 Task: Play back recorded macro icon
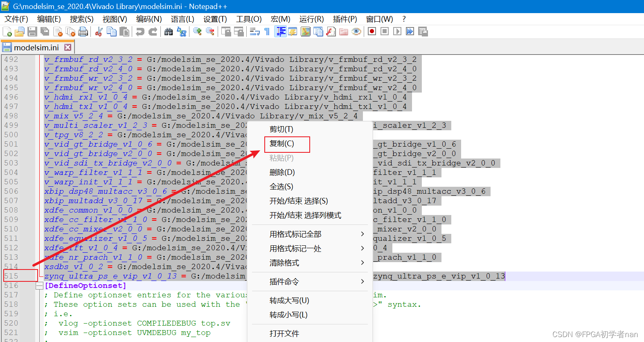click(397, 32)
